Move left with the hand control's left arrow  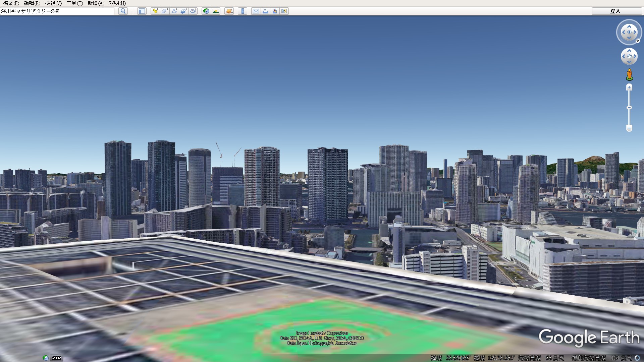click(624, 57)
